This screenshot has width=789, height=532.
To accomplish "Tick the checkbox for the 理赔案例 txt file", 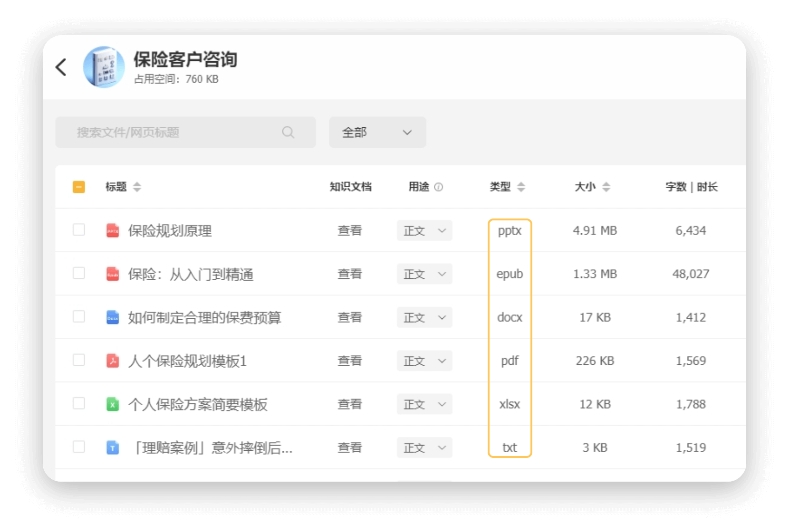I will tap(79, 447).
